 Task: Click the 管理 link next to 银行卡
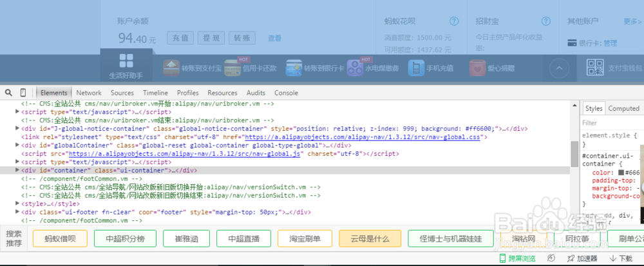point(611,43)
